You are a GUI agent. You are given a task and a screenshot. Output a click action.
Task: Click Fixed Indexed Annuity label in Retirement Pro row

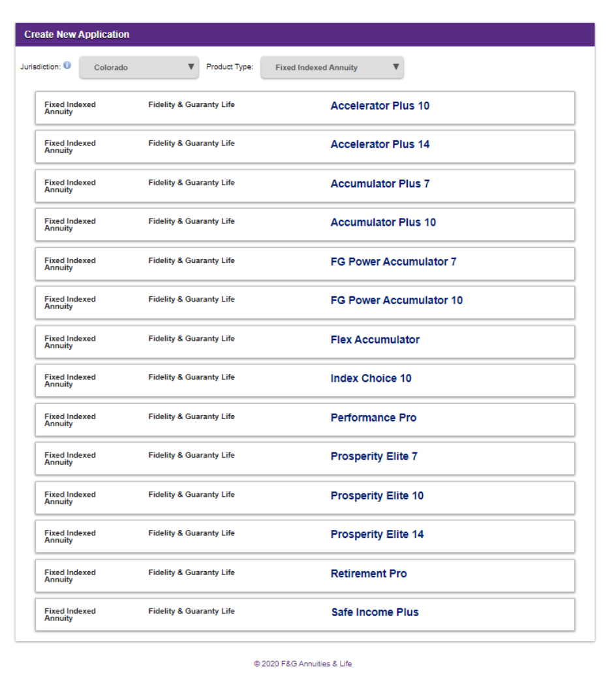click(x=70, y=576)
